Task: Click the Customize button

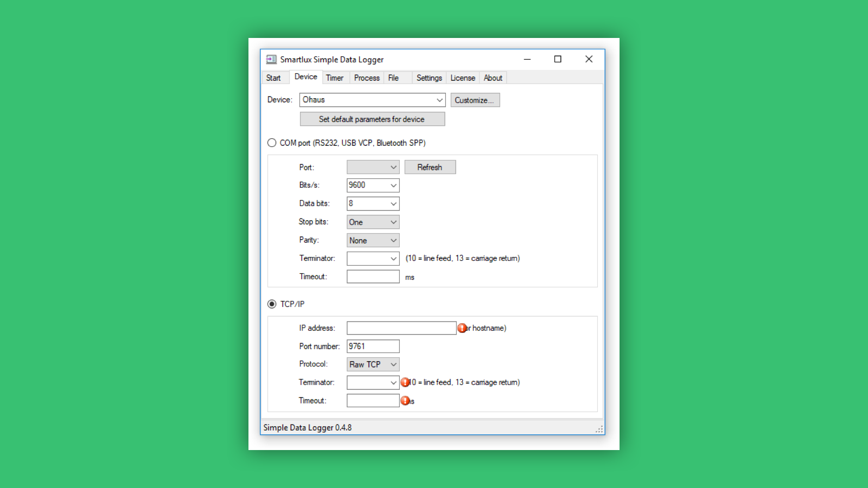Action: [475, 100]
